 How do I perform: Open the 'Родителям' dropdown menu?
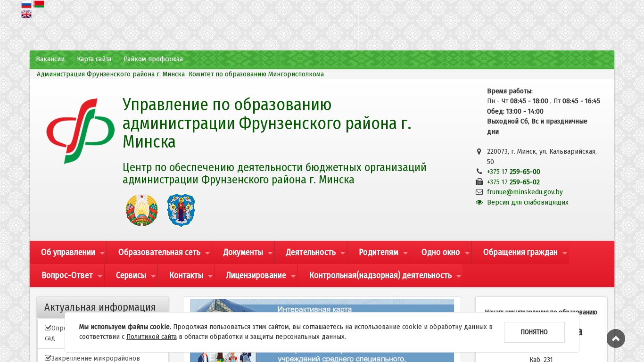point(378,252)
